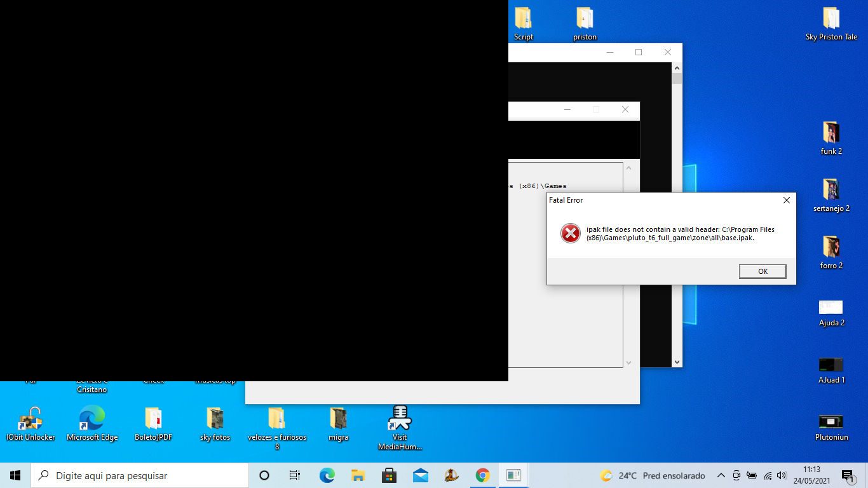
Task: Open the weather widget showing 24°C
Action: (653, 475)
